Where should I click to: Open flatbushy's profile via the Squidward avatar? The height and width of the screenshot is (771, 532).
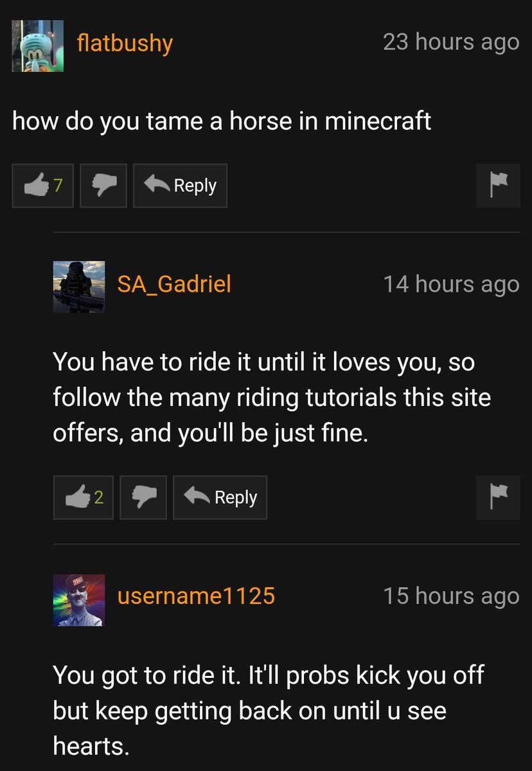tap(38, 46)
